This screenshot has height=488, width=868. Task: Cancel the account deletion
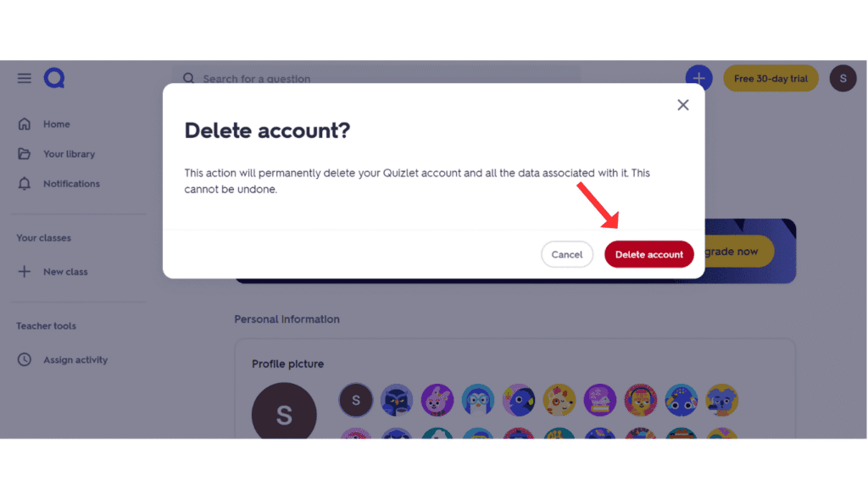coord(566,253)
